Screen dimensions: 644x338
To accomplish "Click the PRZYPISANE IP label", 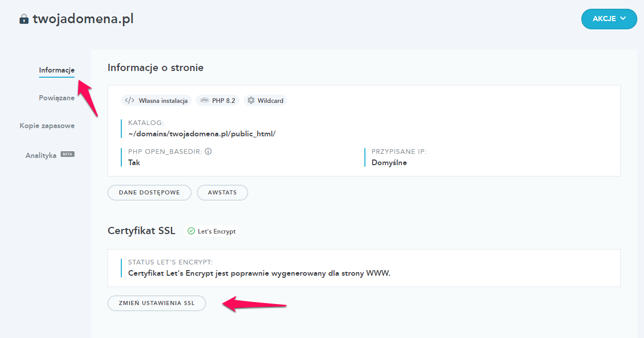I will coord(399,152).
